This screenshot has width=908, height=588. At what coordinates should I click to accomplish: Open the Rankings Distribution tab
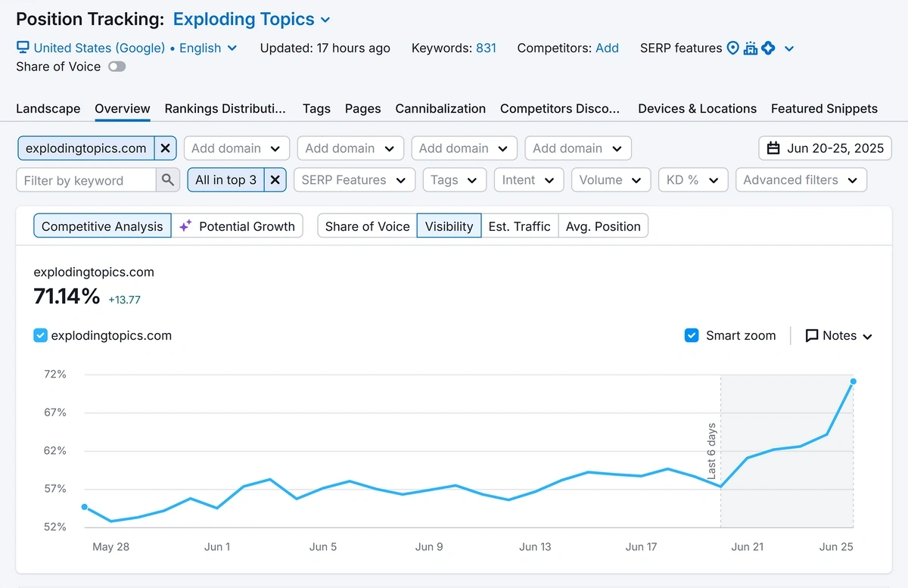point(225,108)
